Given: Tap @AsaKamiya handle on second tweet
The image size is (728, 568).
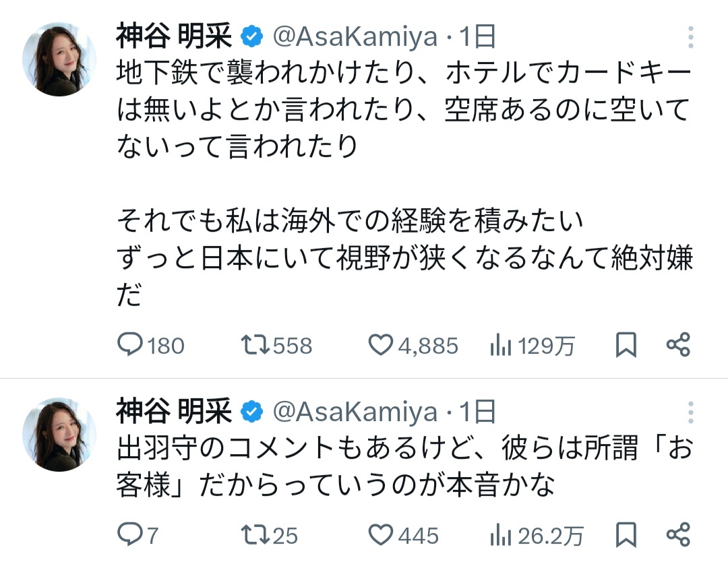Looking at the screenshot, I should click(x=355, y=411).
